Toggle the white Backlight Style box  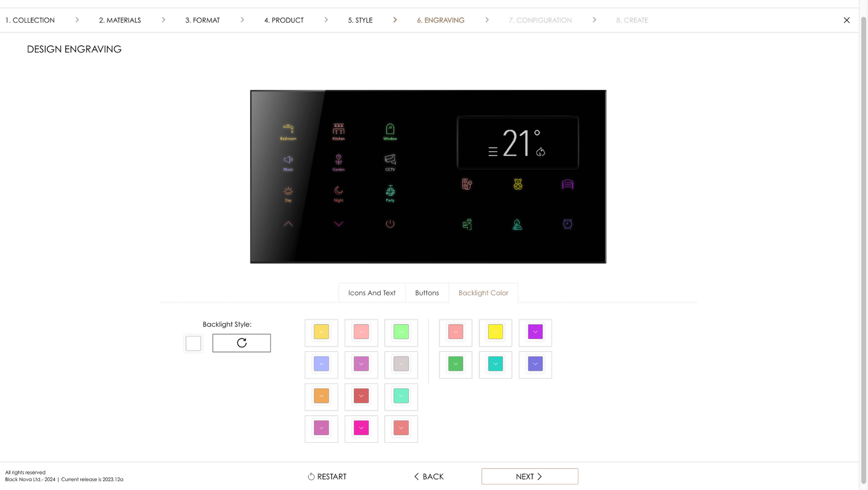(193, 343)
